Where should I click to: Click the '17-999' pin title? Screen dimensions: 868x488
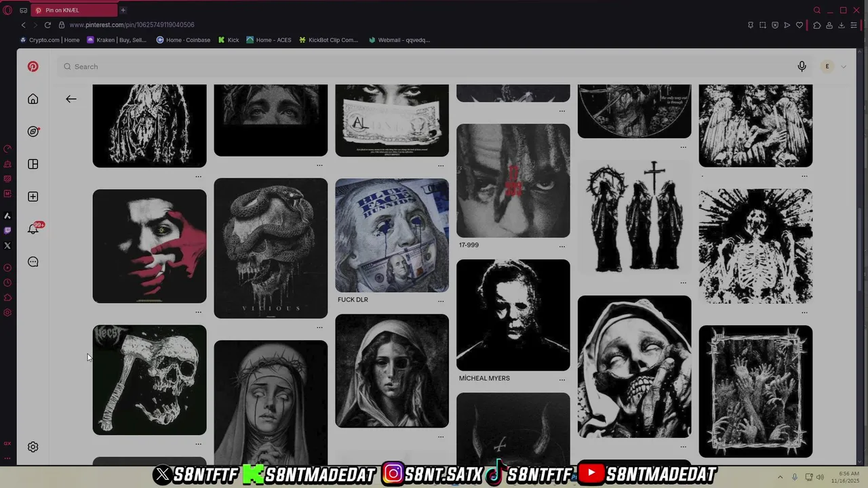click(469, 245)
